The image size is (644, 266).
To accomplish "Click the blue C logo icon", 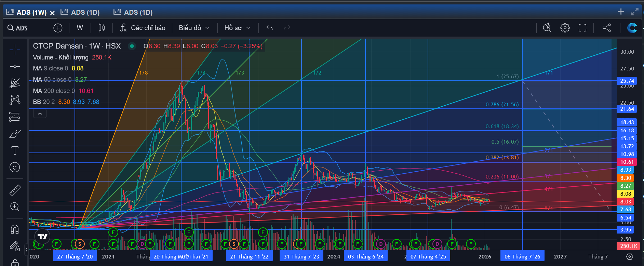I will (x=632, y=28).
